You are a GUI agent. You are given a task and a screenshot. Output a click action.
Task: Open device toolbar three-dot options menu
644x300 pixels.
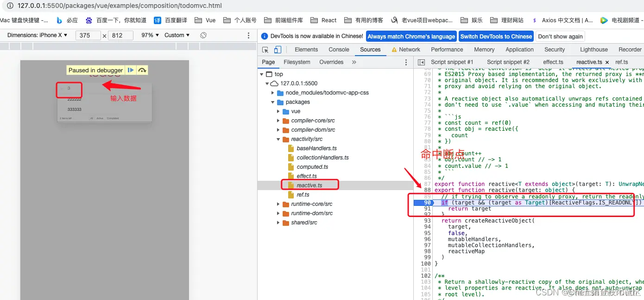click(x=249, y=35)
